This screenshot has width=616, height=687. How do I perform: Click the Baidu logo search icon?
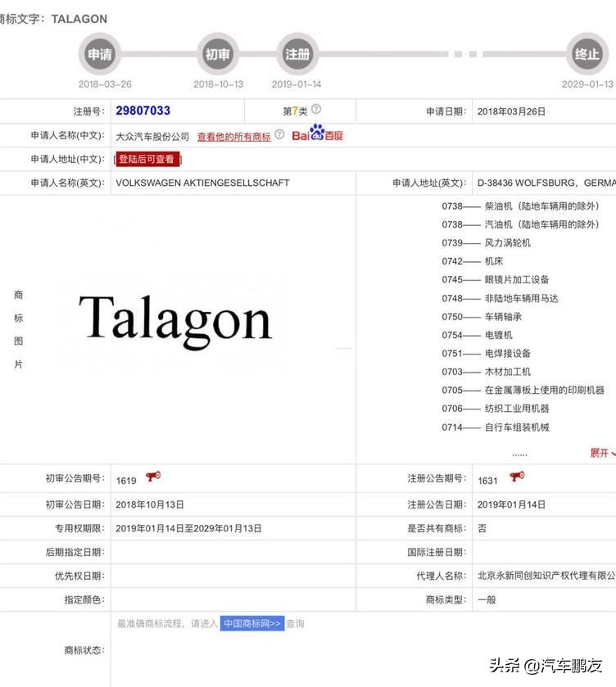[318, 133]
